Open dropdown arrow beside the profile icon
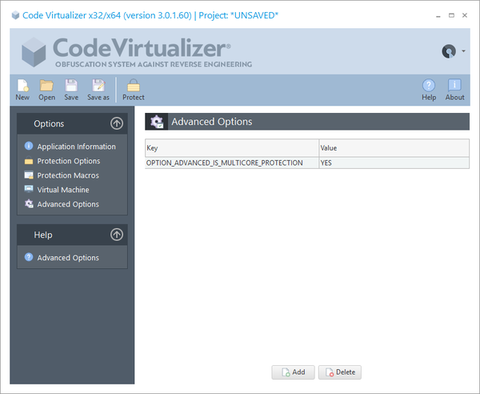The image size is (480, 394). coord(464,51)
